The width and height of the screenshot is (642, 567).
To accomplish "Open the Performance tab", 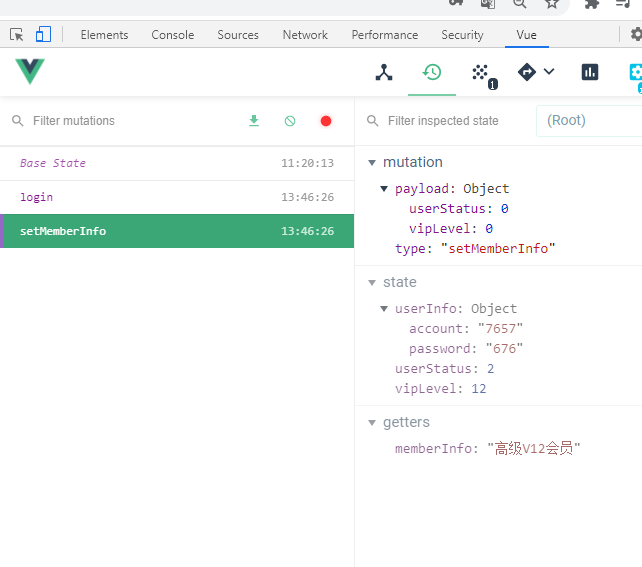I will click(385, 35).
